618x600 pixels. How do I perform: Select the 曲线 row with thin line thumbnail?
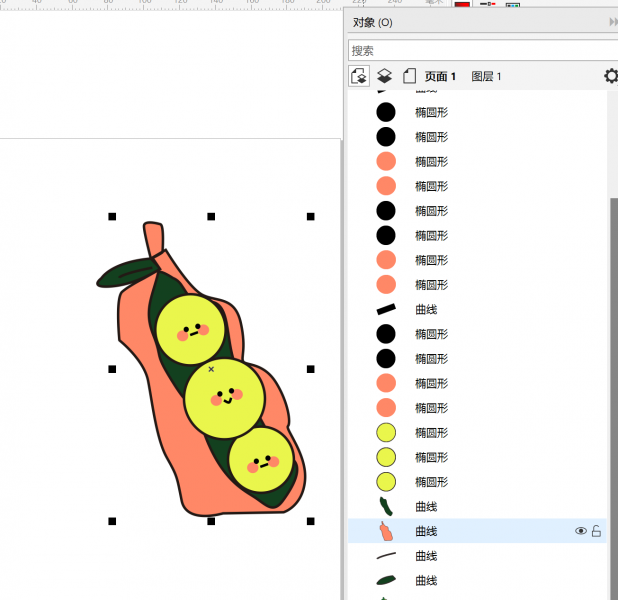(x=477, y=556)
